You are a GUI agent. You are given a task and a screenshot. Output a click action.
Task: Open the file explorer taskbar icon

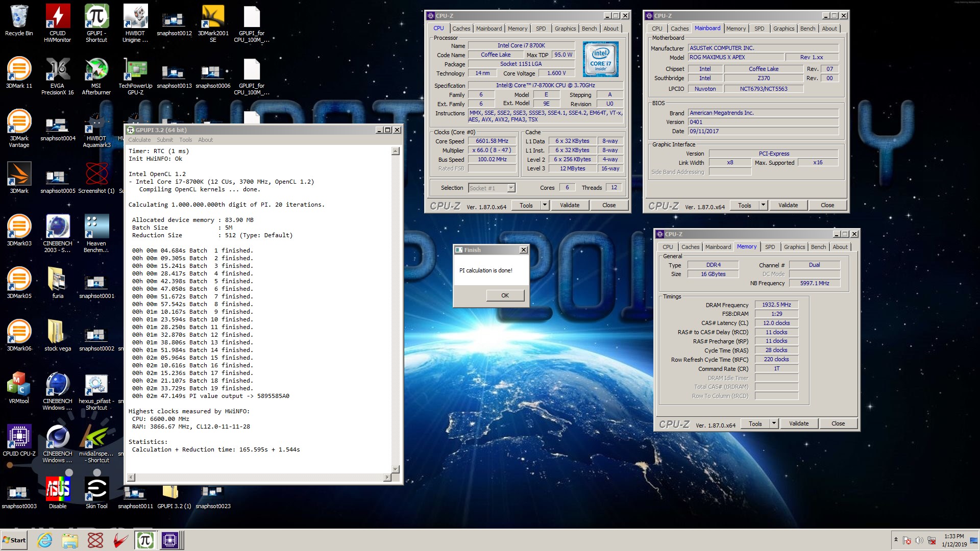pyautogui.click(x=70, y=540)
